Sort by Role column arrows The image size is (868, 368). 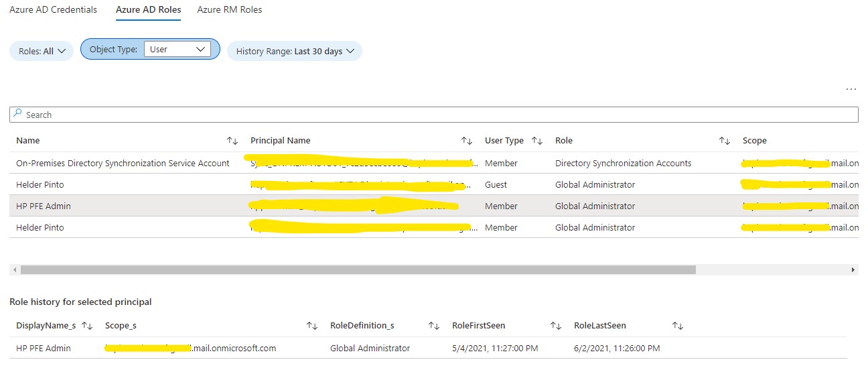(725, 141)
